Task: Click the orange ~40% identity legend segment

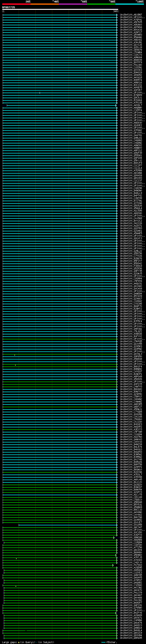Action: (x=45, y=4)
